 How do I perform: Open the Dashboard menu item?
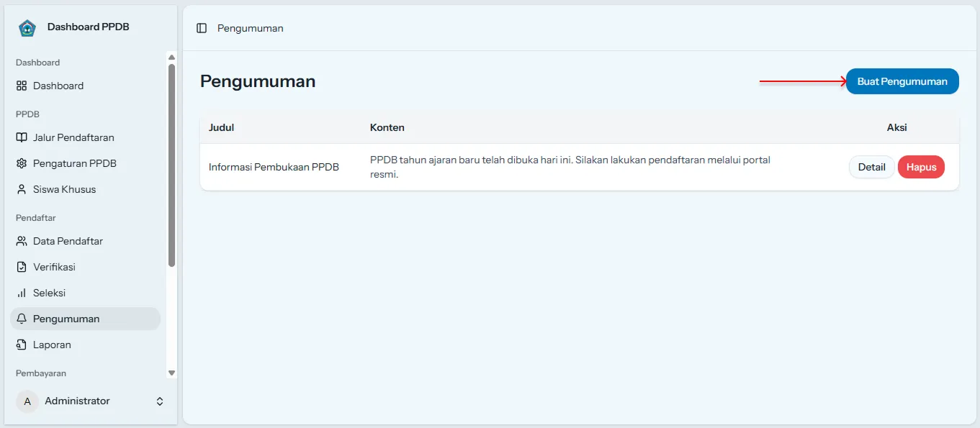point(85,86)
